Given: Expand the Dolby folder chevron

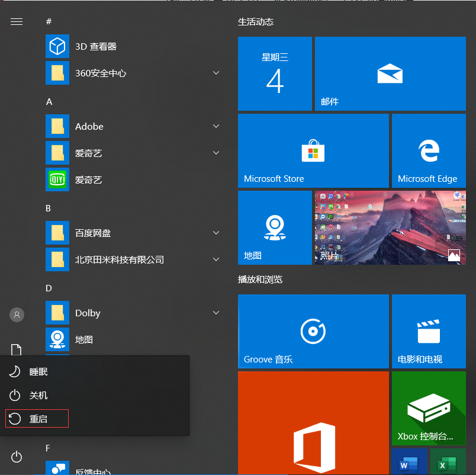Looking at the screenshot, I should [x=216, y=313].
